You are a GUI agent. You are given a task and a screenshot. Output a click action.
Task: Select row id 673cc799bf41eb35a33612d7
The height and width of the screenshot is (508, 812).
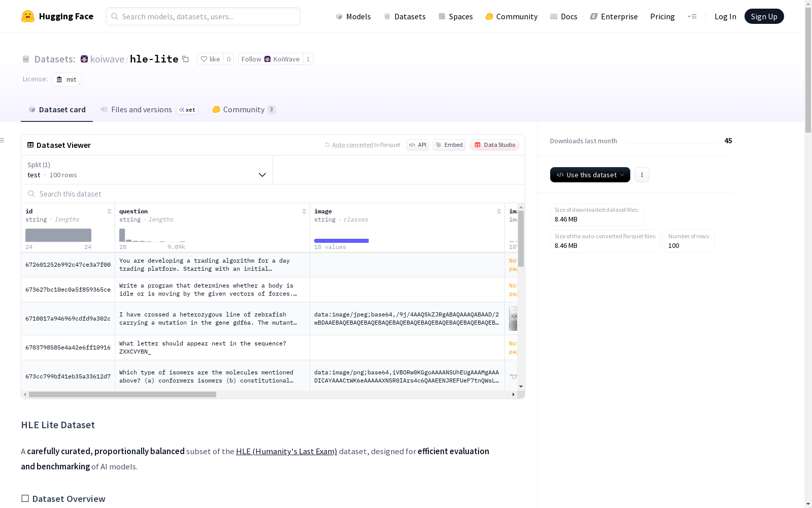coord(68,376)
